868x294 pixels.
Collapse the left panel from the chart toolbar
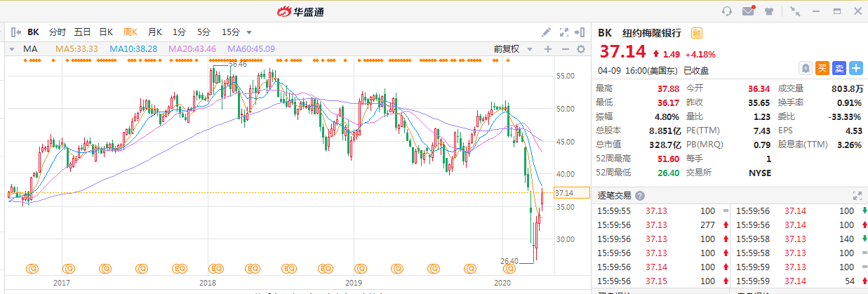click(x=15, y=32)
